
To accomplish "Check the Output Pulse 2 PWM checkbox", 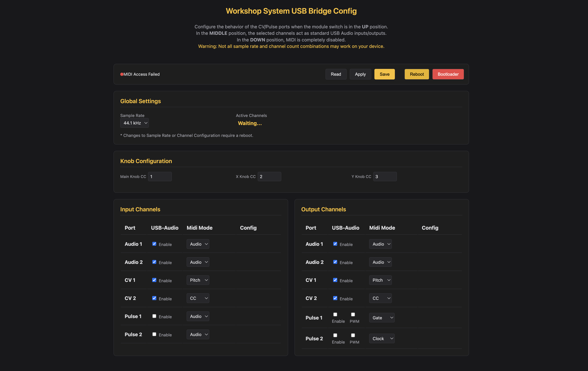I will point(353,335).
